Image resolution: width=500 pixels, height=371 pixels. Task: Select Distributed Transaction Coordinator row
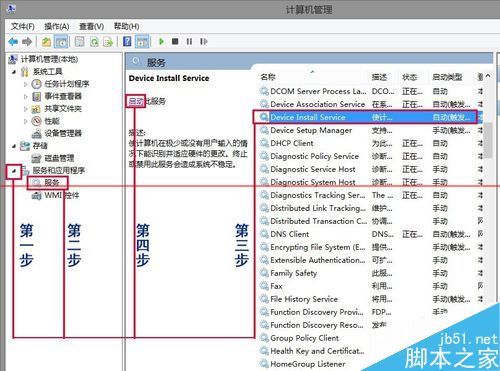point(370,221)
